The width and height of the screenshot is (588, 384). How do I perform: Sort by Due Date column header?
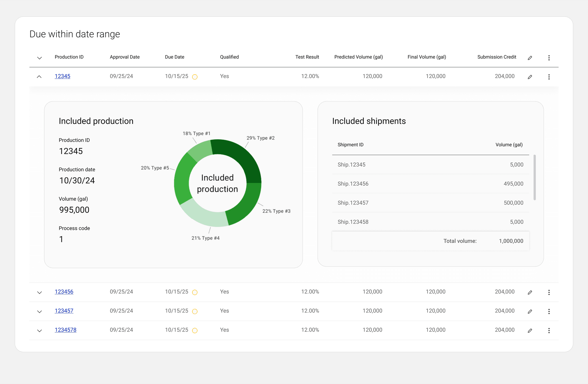point(175,57)
